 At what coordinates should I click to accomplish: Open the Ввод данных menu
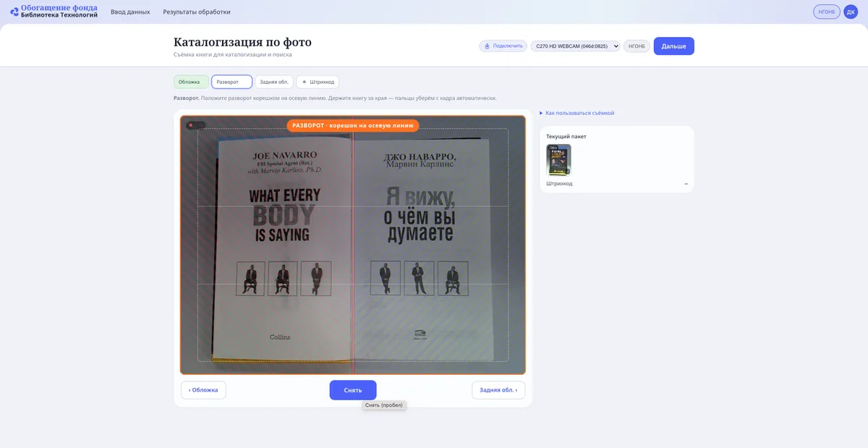130,12
